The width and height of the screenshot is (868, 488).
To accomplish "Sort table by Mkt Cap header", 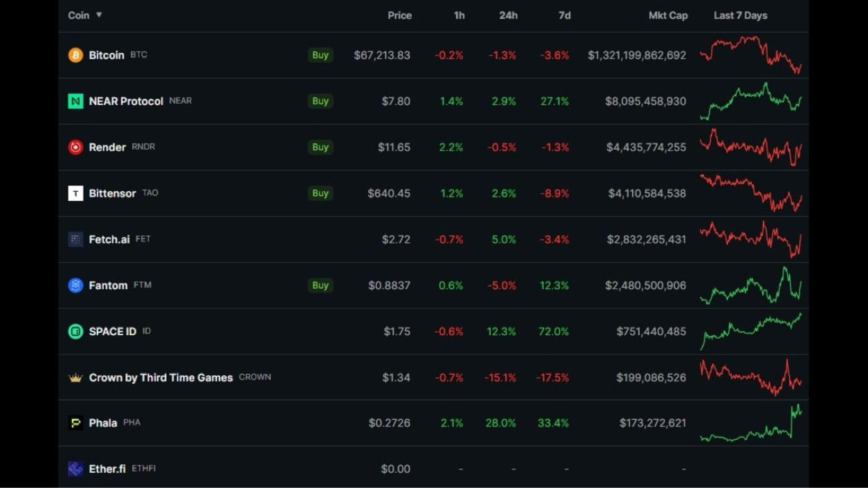I will click(668, 16).
